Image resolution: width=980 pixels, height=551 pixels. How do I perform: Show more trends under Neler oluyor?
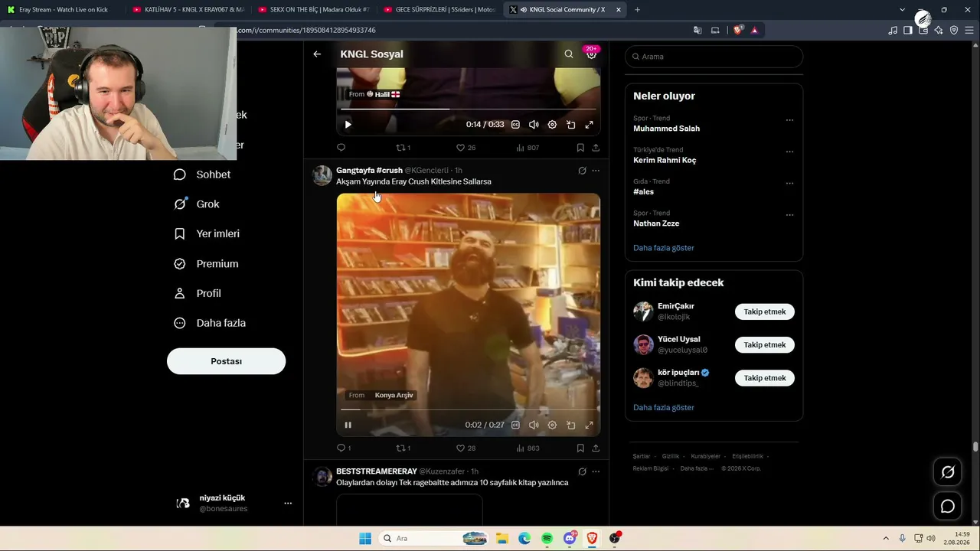point(664,248)
